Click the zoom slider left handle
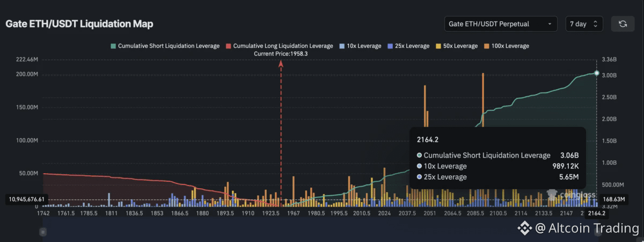644x242 pixels. coord(42,232)
